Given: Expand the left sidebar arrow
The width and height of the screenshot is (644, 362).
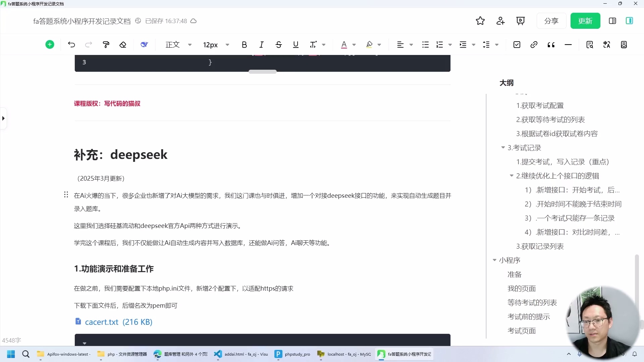Looking at the screenshot, I should pyautogui.click(x=3, y=118).
